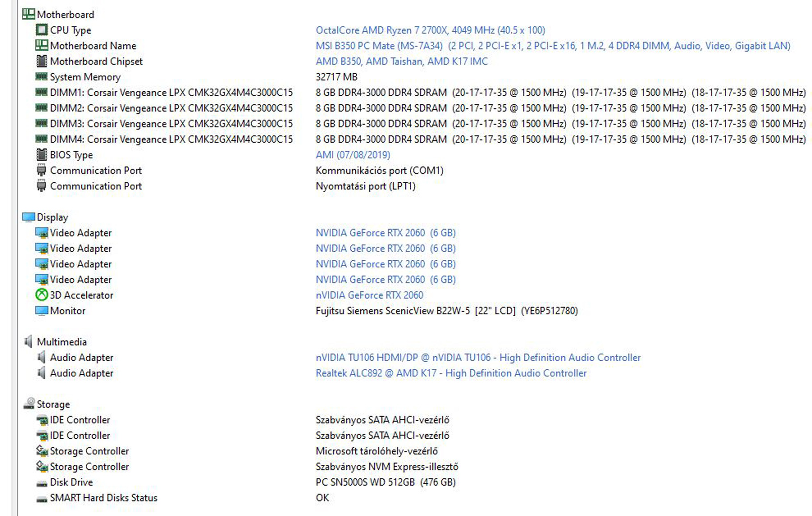Viewport: 812px width, 516px height.
Task: Click the 3D Accelerator Xbox-style icon
Action: point(42,295)
